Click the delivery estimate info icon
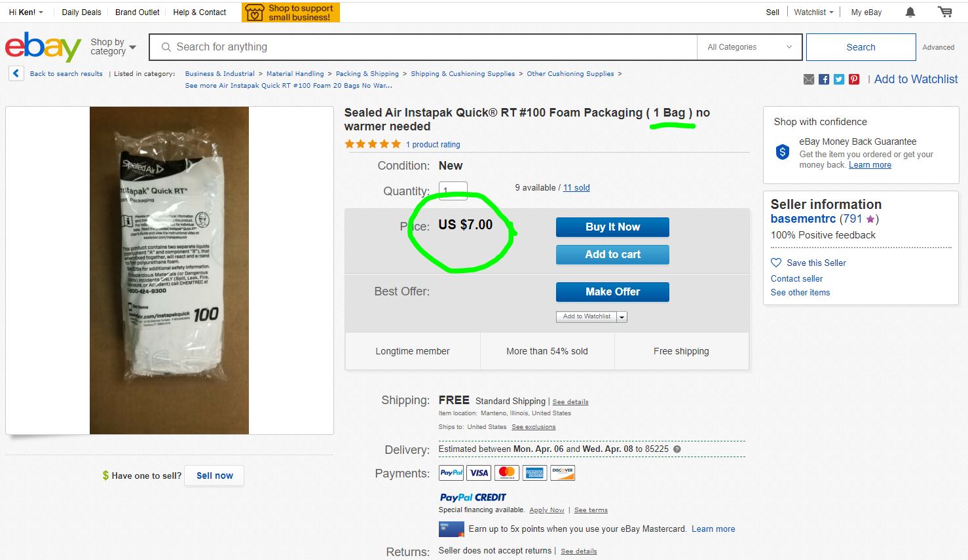This screenshot has height=560, width=968. [677, 449]
